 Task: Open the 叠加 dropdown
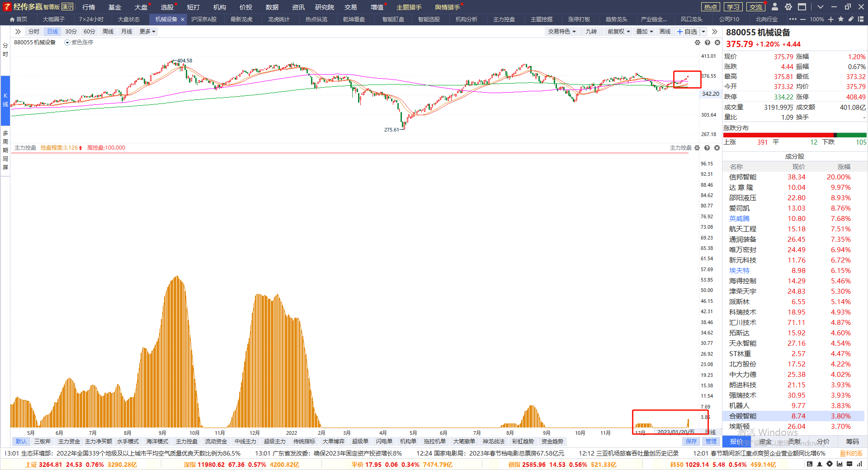[x=645, y=32]
